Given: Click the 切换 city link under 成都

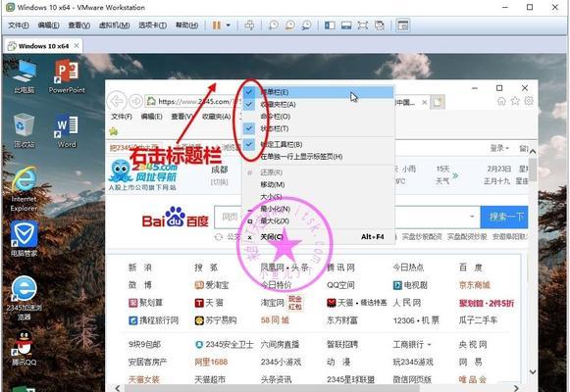Looking at the screenshot, I should click(x=219, y=181).
